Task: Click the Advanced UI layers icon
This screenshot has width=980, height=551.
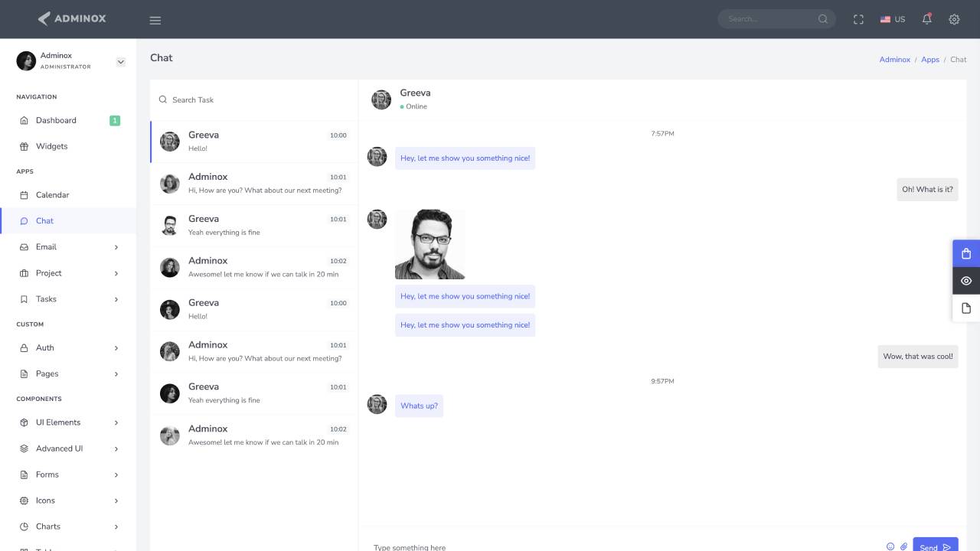Action: [x=24, y=448]
